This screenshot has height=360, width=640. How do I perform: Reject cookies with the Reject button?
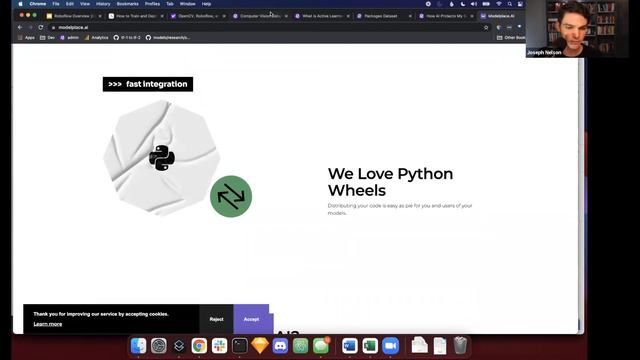coord(216,319)
